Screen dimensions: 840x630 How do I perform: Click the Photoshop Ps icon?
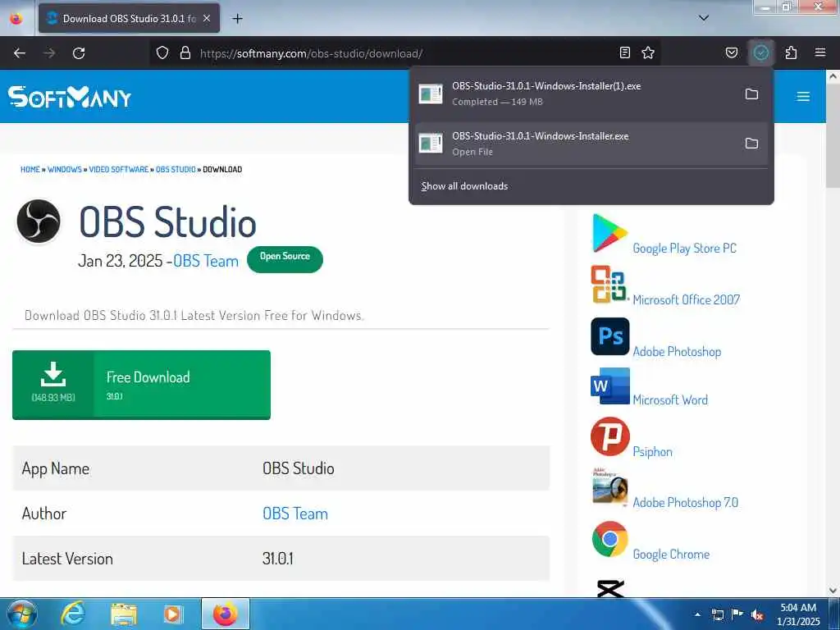610,336
